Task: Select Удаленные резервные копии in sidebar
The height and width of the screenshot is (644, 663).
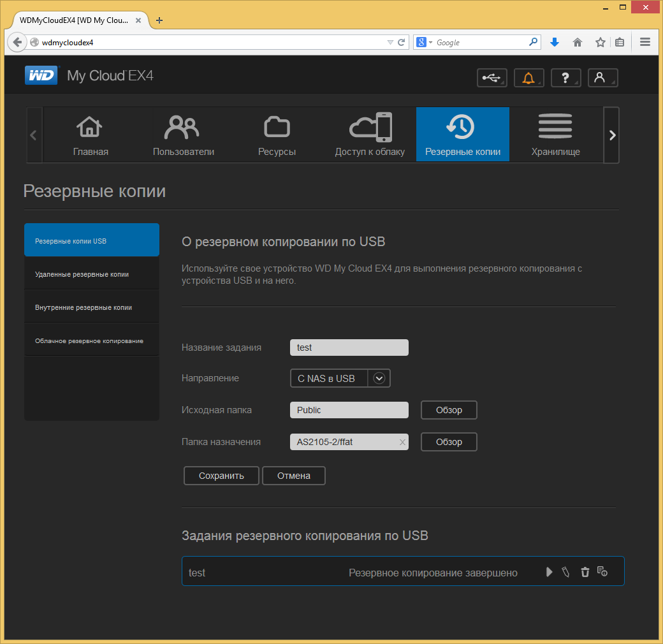Action: click(x=92, y=274)
